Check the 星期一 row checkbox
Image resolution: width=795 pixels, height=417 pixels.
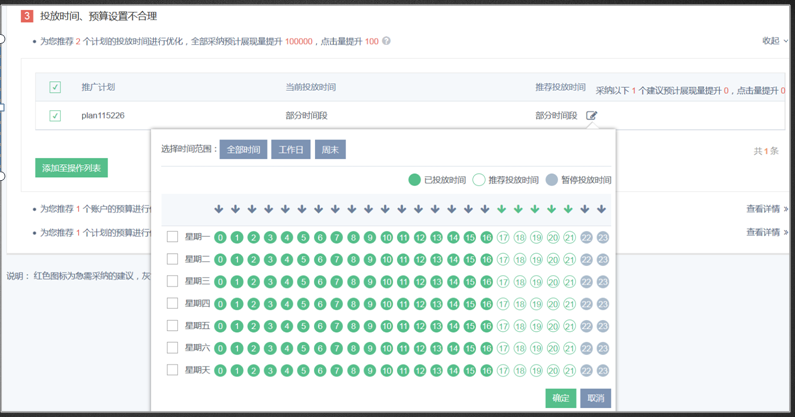pyautogui.click(x=172, y=237)
